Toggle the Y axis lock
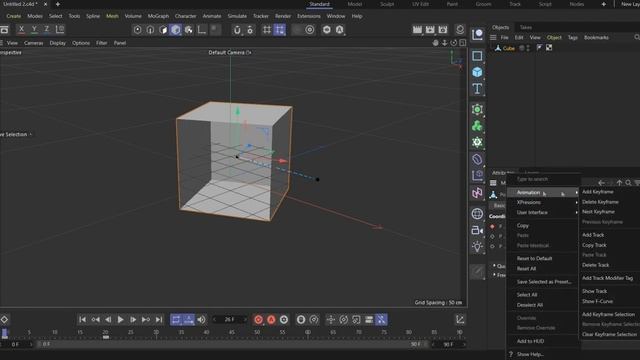 click(x=34, y=29)
